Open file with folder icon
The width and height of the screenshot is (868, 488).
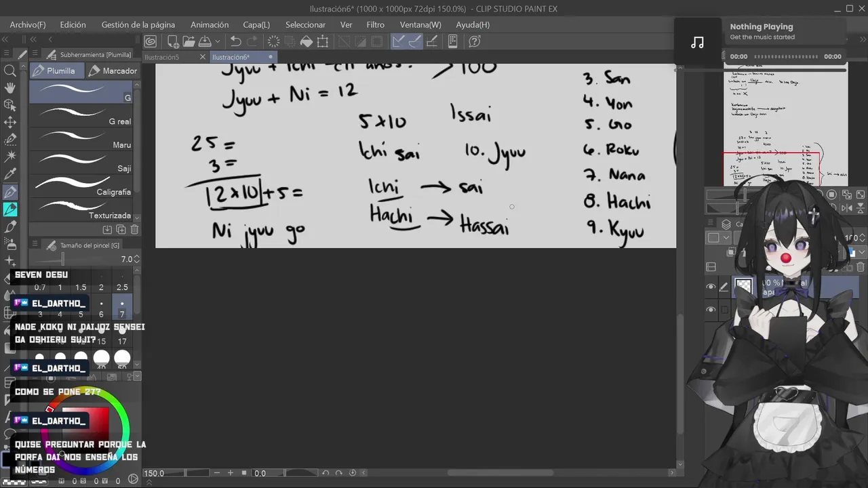(189, 41)
